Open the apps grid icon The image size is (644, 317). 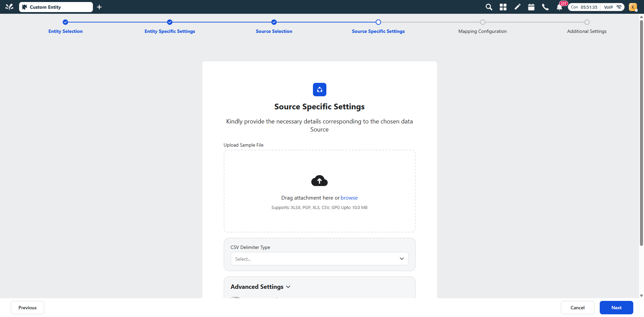point(503,7)
